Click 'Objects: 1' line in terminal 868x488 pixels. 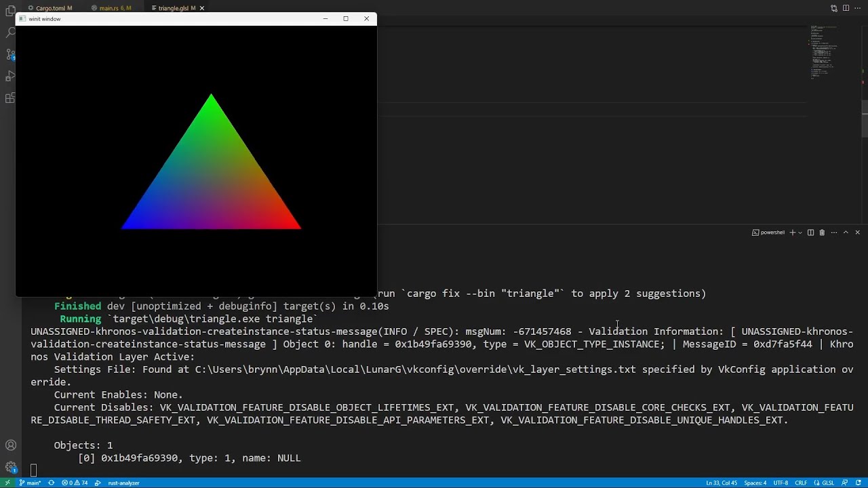(83, 445)
